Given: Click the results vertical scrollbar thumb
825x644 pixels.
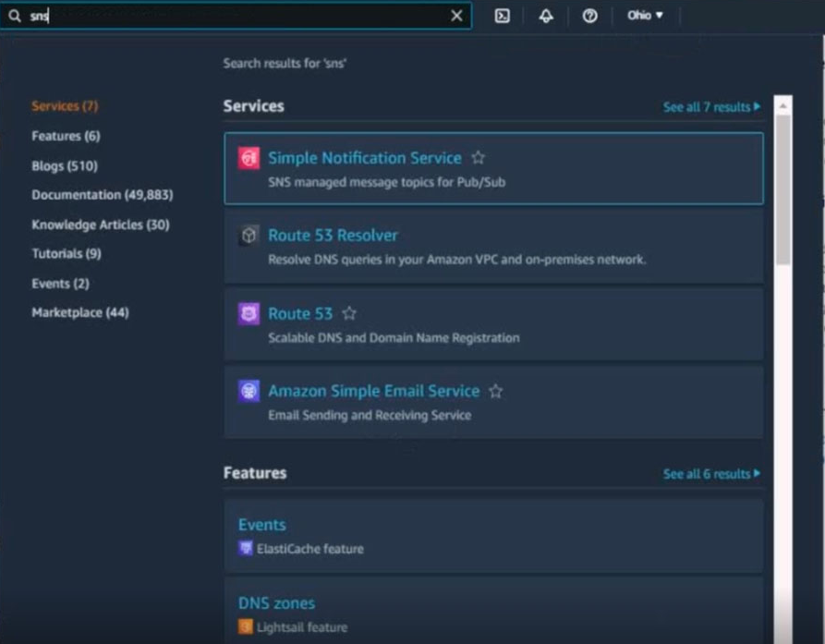Looking at the screenshot, I should click(783, 189).
